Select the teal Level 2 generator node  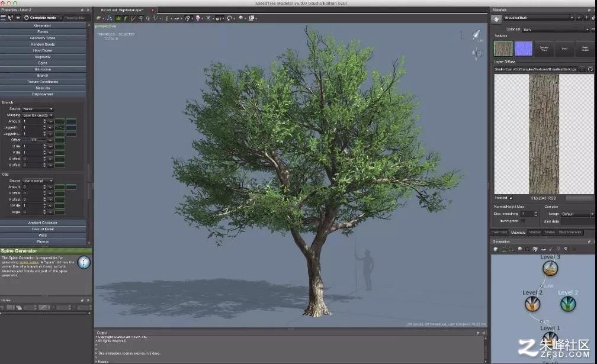567,304
